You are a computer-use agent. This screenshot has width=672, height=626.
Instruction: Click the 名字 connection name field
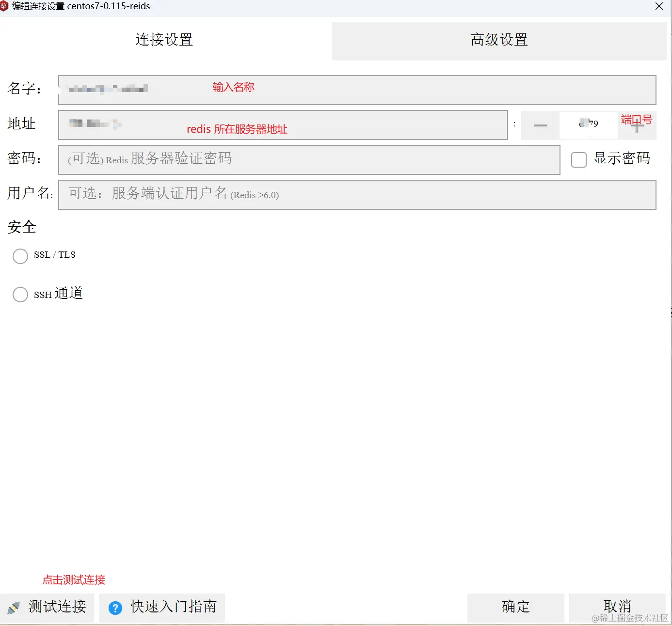(x=357, y=90)
